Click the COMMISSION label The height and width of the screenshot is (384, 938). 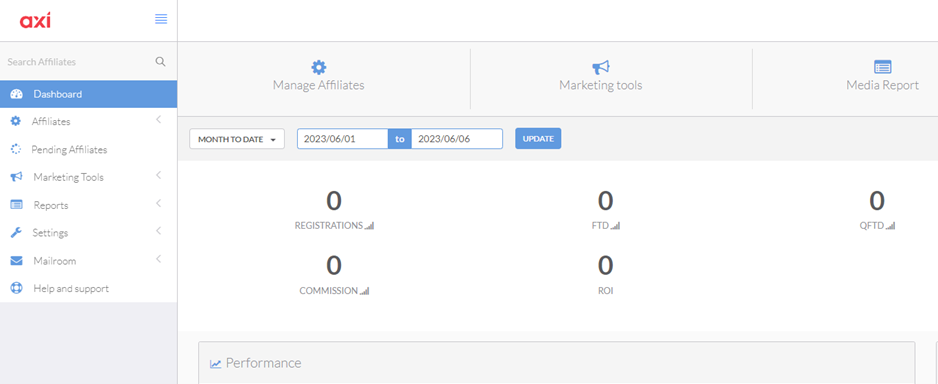coord(328,291)
